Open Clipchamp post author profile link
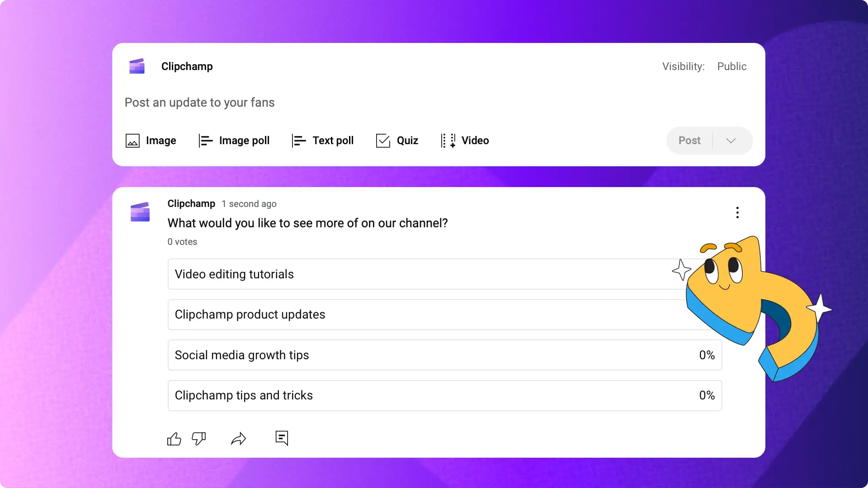Image resolution: width=868 pixels, height=488 pixels. tap(191, 203)
